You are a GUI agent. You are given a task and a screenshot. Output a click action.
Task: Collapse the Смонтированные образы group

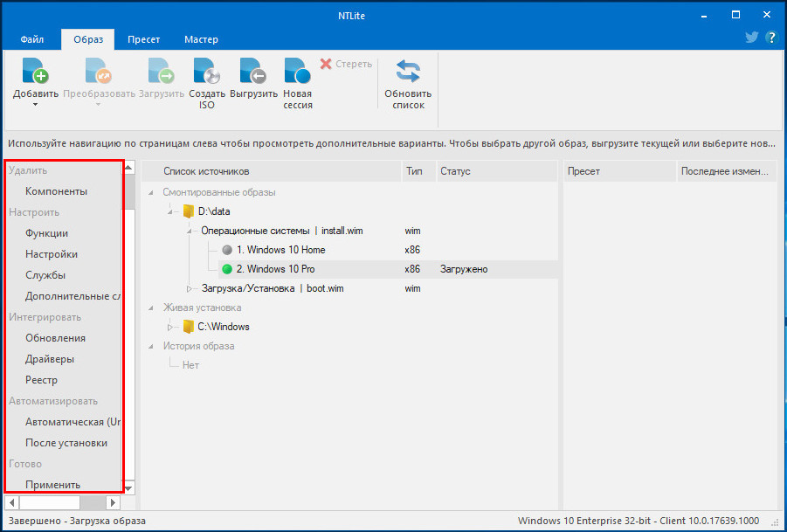pyautogui.click(x=150, y=193)
